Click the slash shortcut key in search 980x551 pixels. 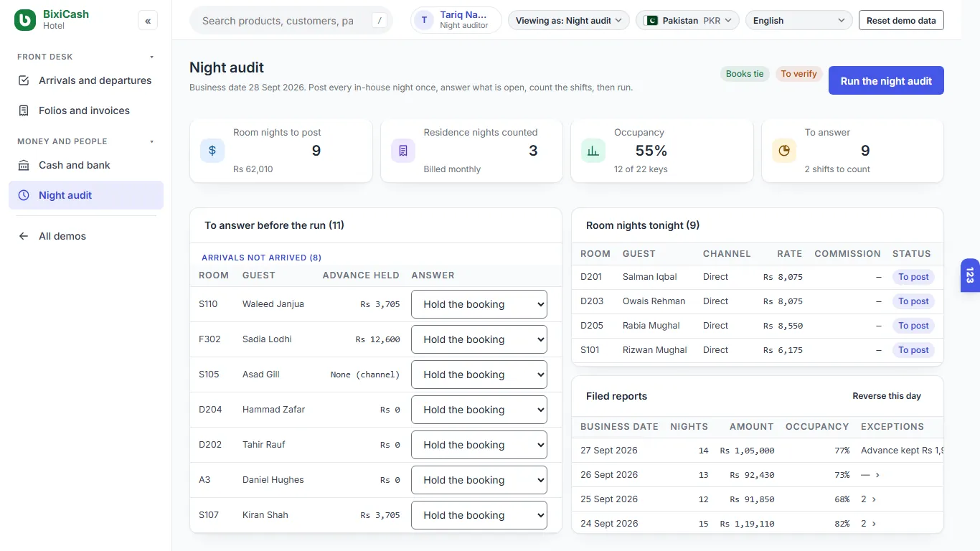point(380,21)
